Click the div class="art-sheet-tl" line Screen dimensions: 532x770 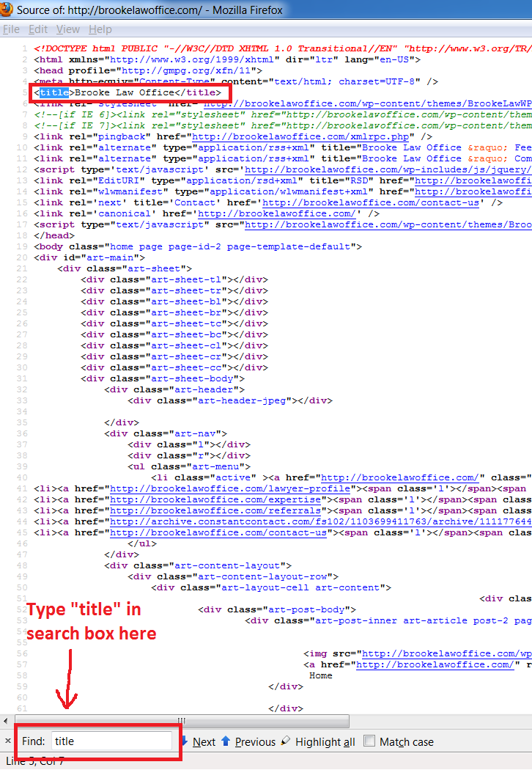point(174,279)
